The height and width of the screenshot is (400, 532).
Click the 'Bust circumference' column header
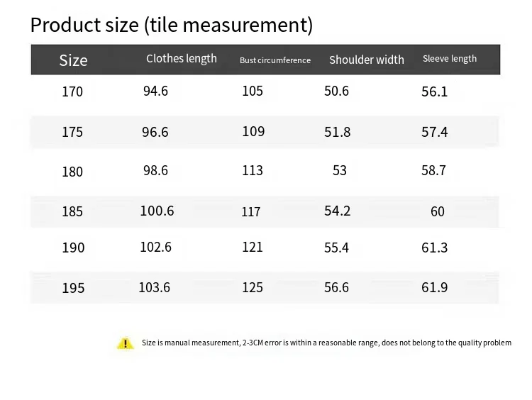275,60
